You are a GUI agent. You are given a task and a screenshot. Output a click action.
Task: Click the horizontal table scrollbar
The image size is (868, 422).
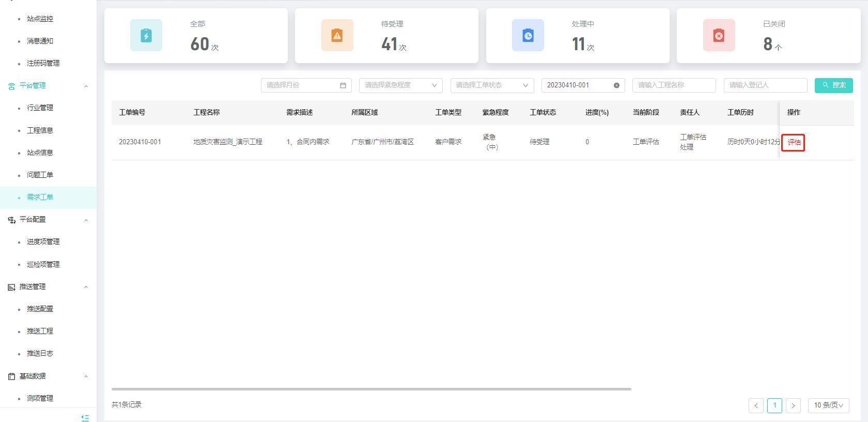click(371, 389)
